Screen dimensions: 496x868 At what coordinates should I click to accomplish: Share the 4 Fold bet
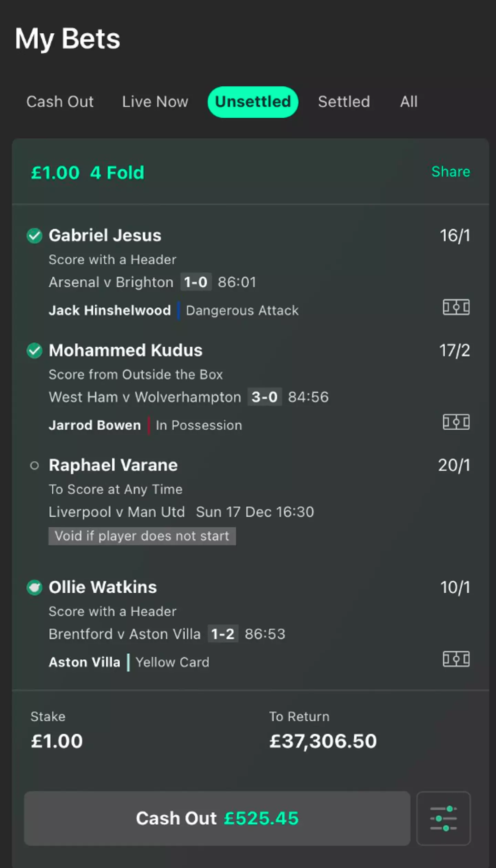[x=451, y=172]
